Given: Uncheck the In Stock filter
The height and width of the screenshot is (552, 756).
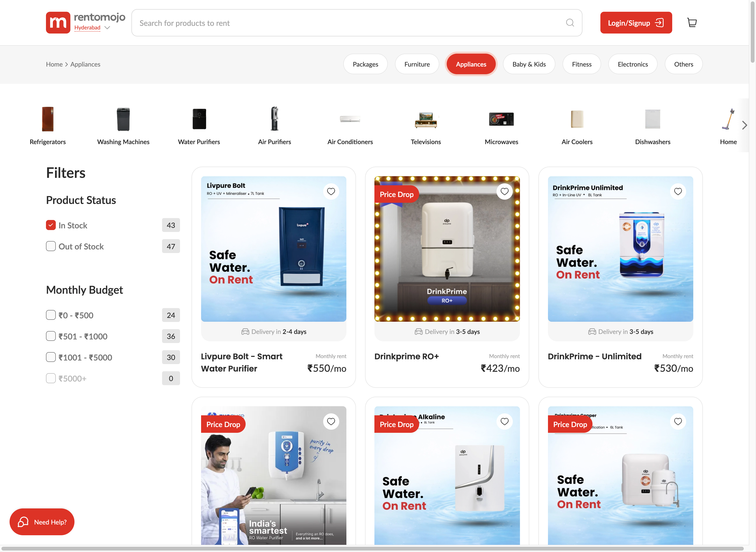Looking at the screenshot, I should [51, 225].
